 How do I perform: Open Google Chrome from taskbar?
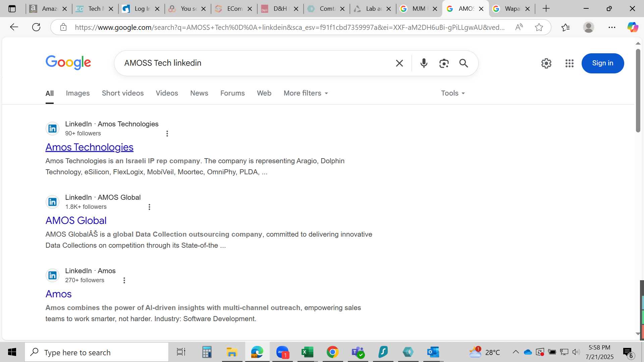click(x=332, y=352)
